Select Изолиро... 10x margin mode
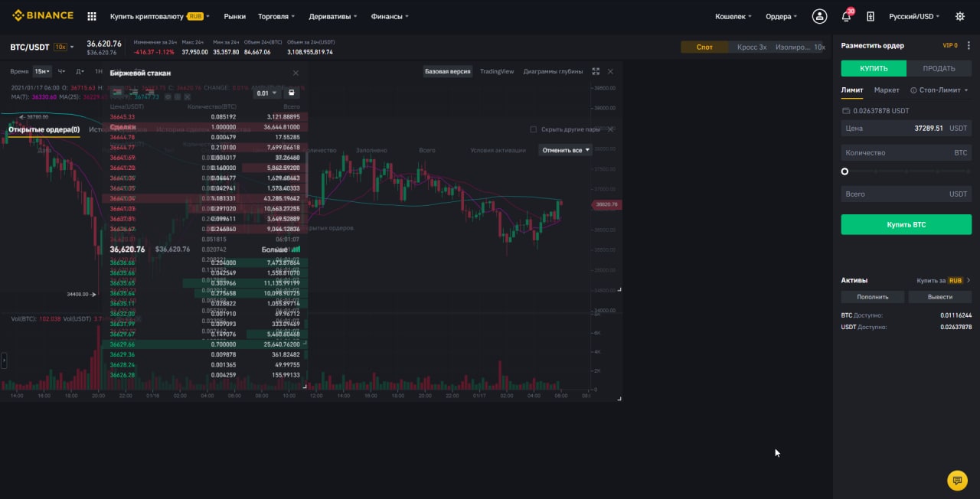The height and width of the screenshot is (499, 980). point(799,47)
